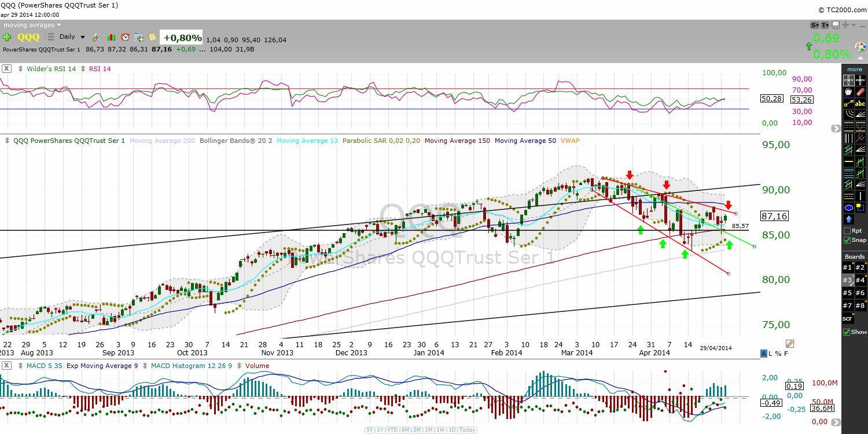Image resolution: width=868 pixels, height=434 pixels.
Task: Jump chart to Today
Action: click(468, 430)
